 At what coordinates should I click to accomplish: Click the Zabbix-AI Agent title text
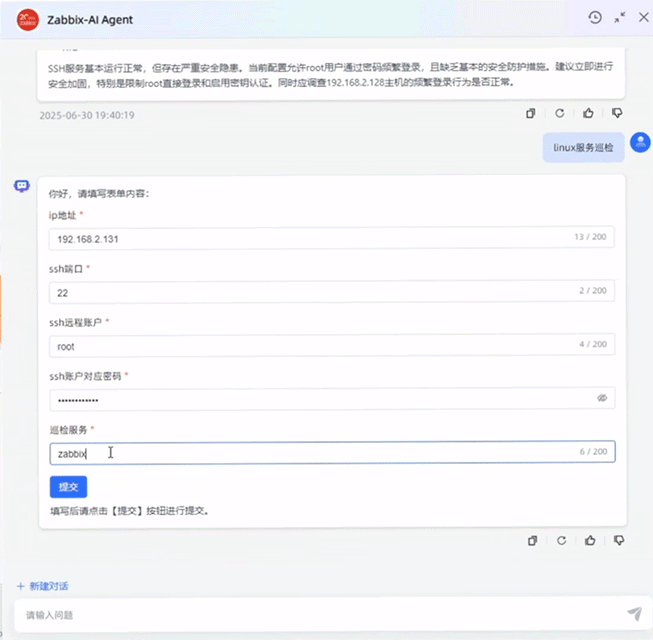90,20
